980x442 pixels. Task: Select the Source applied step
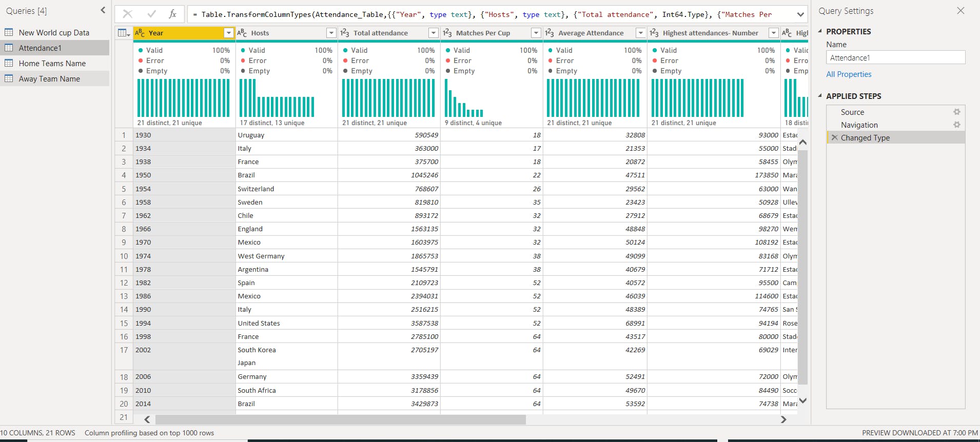(895, 112)
